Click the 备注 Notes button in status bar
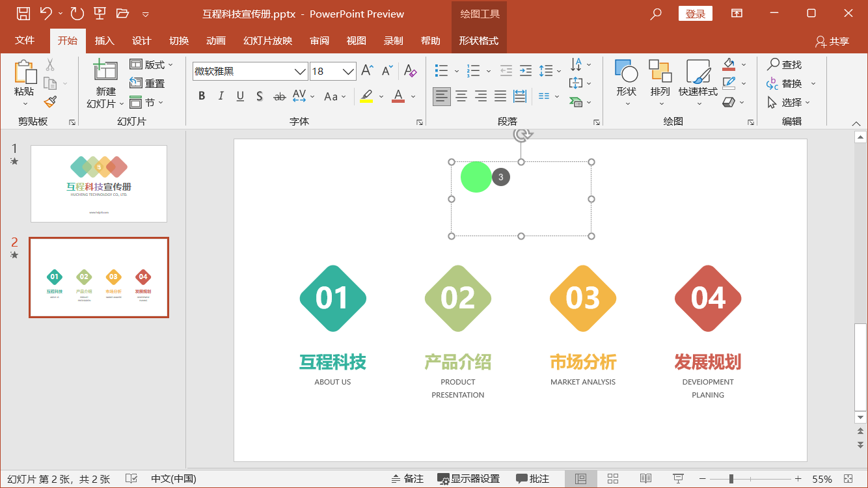Image resolution: width=868 pixels, height=488 pixels. click(x=407, y=479)
